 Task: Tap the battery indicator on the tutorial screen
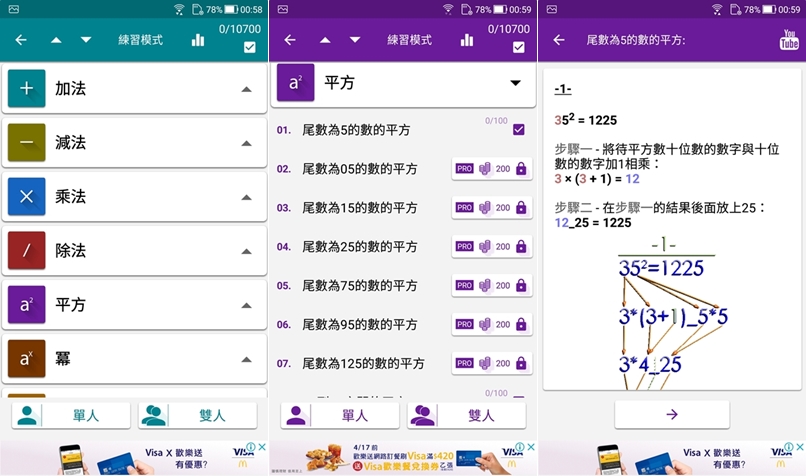point(769,9)
